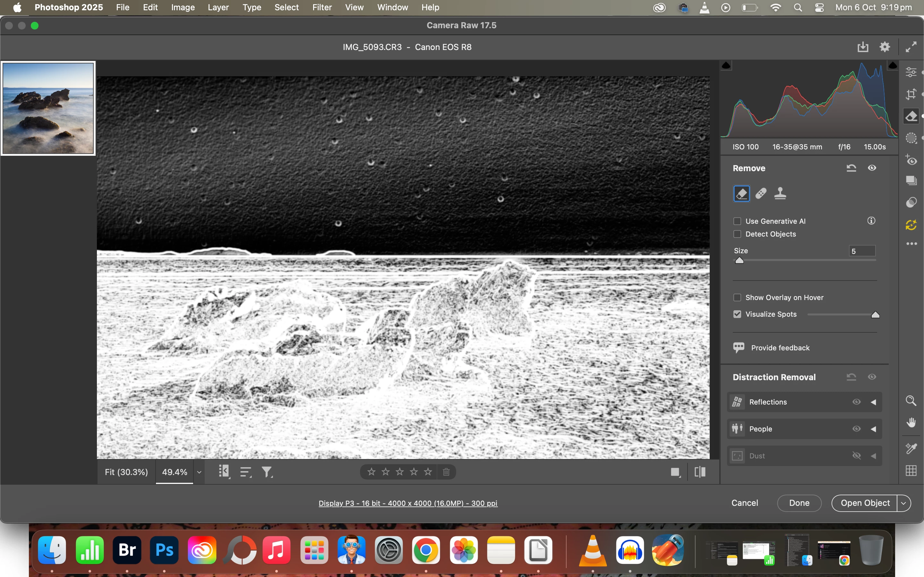Viewport: 924px width, 577px height.
Task: Uncheck Visualize Spots
Action: [x=737, y=314]
